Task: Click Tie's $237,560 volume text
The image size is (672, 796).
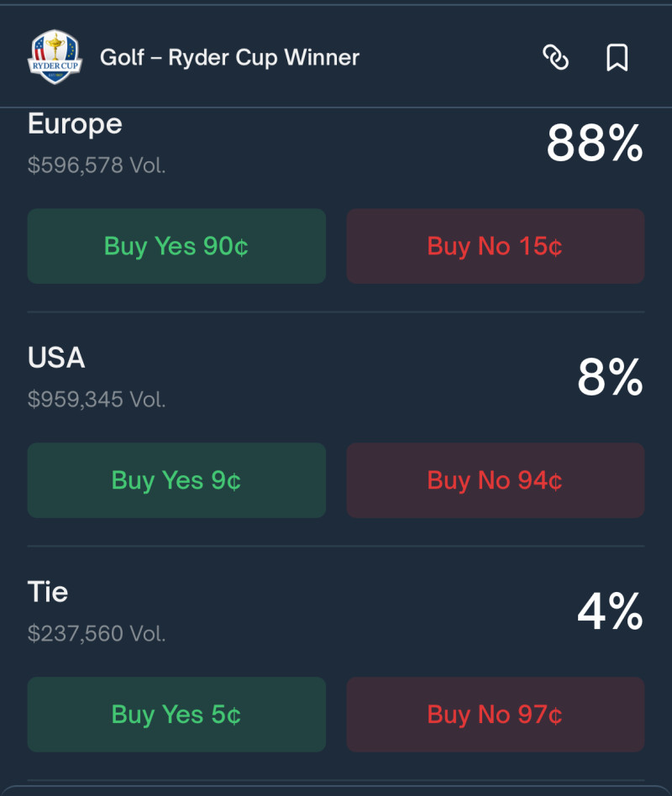Action: pos(97,633)
